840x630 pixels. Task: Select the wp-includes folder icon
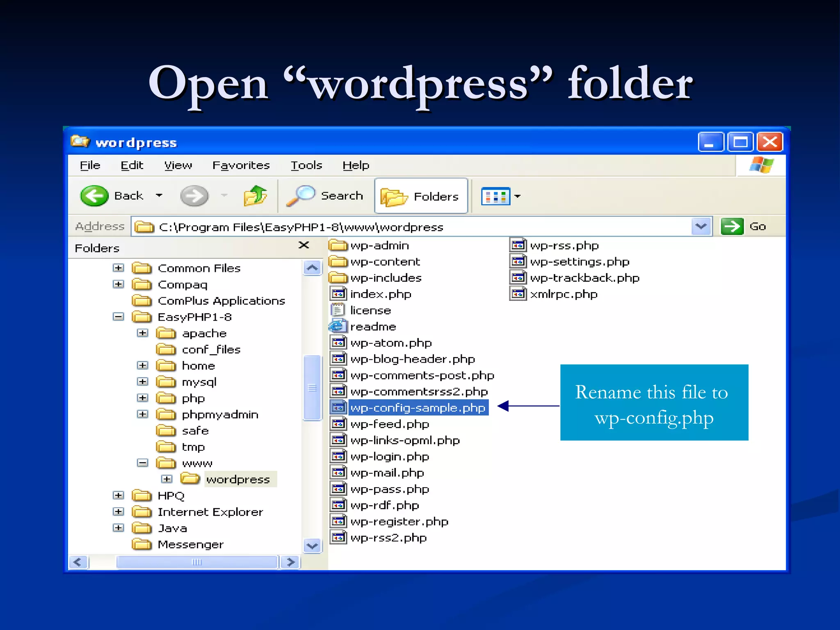[x=338, y=278]
